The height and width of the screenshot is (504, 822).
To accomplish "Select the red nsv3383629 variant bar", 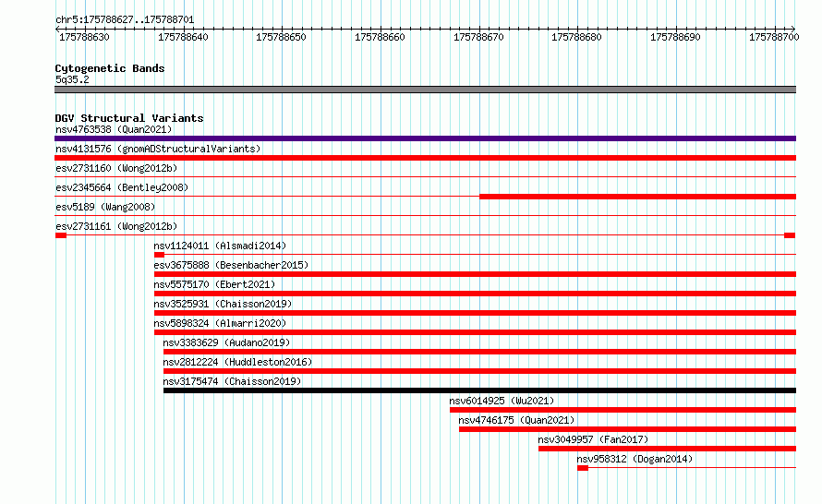I will (479, 352).
